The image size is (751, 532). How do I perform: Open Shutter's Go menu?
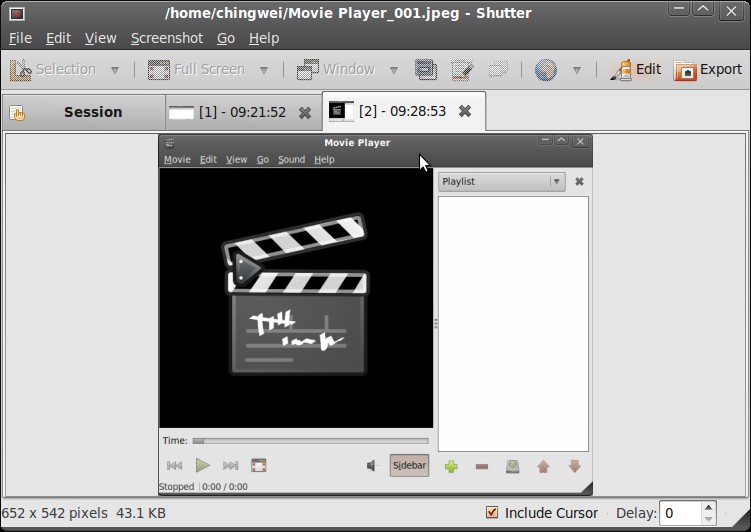(226, 38)
